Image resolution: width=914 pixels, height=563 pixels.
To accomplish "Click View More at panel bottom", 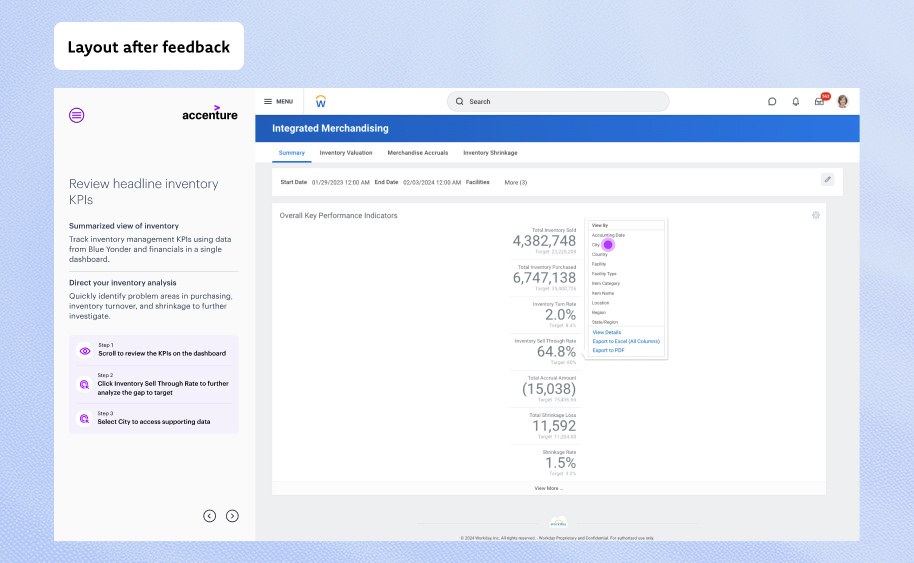I will (549, 488).
